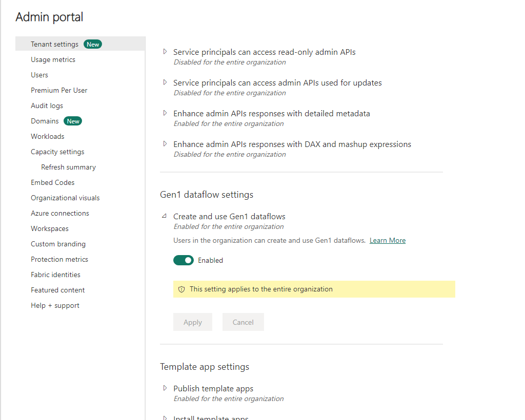Image resolution: width=525 pixels, height=420 pixels.
Task: Click 'Enhance admin APIs responses with DAX and mashup expressions' title
Action: pyautogui.click(x=292, y=144)
